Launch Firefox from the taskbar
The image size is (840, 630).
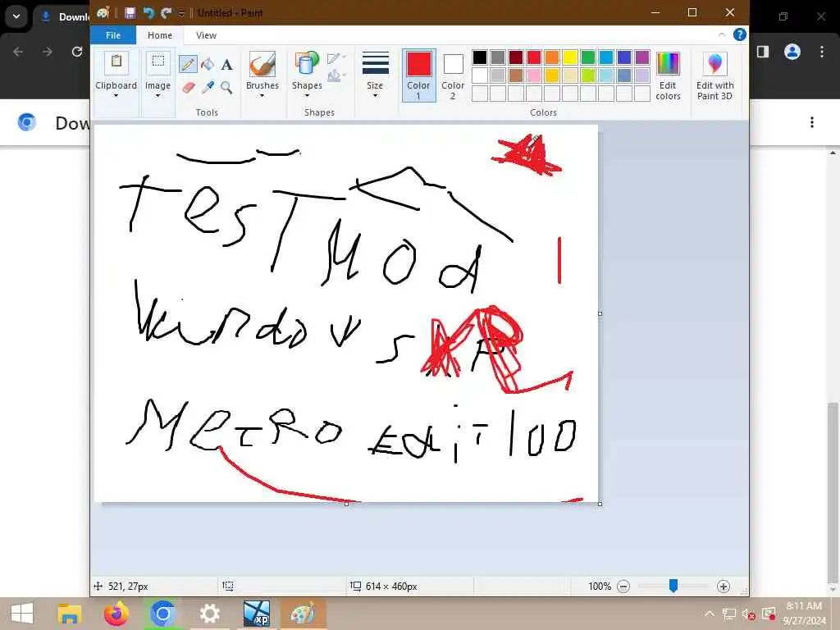[x=116, y=614]
